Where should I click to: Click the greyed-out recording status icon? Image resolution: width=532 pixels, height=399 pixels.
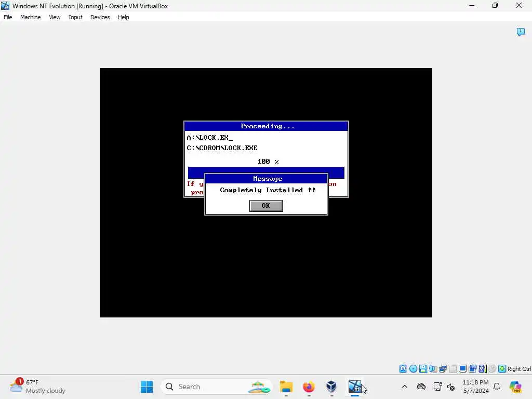tap(493, 368)
